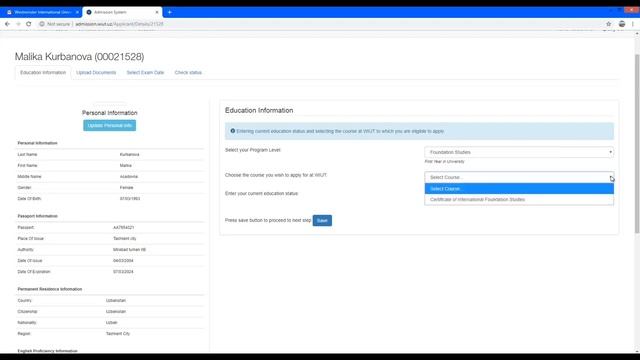Collapse the Select Course dropdown field
This screenshot has height=360, width=640.
519,177
